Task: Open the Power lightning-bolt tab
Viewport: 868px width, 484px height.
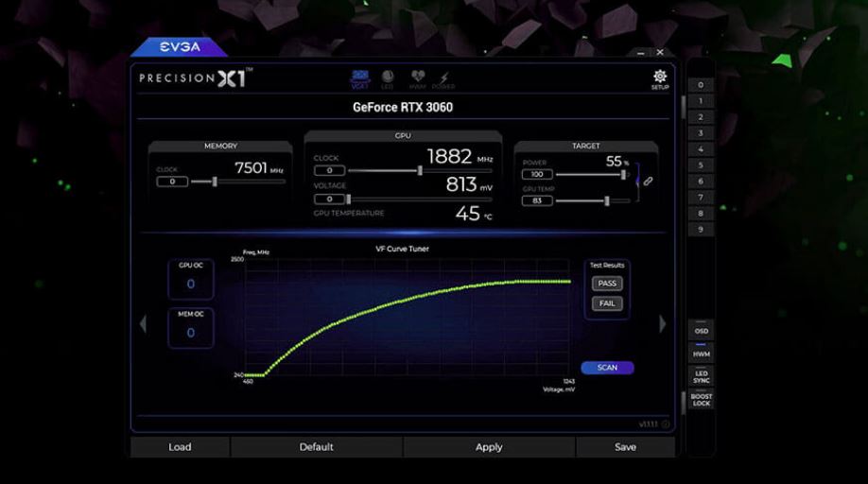Action: tap(443, 80)
